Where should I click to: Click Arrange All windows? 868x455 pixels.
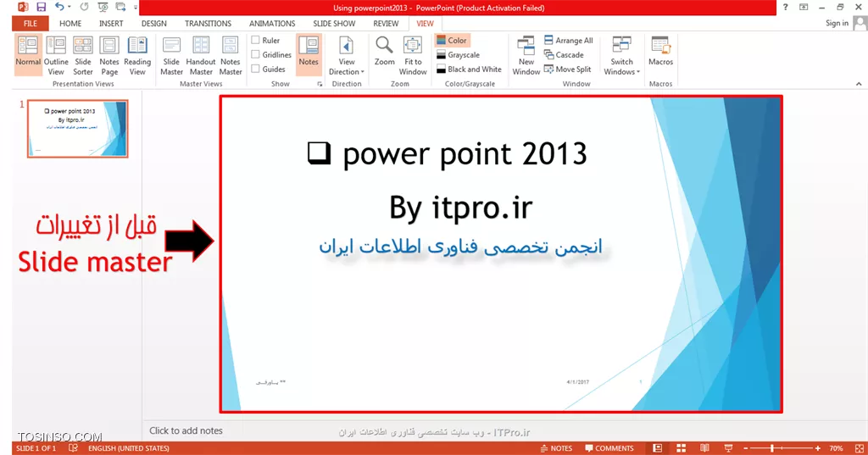click(568, 41)
